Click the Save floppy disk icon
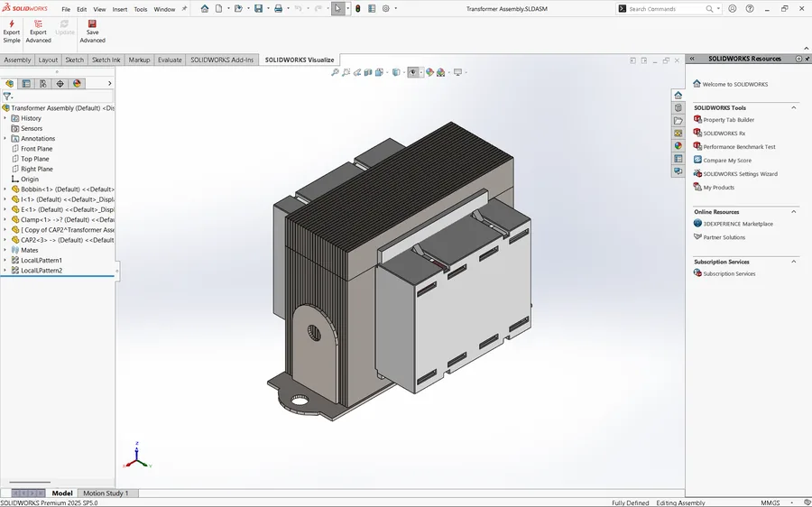The image size is (812, 507). point(258,9)
